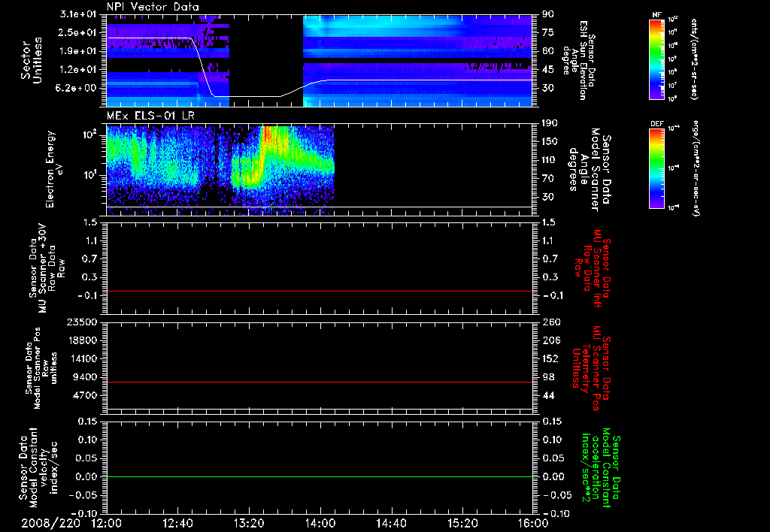Click the 2.5e+01 sector tick label
Viewport: 770px width, 532px height.
pos(78,32)
